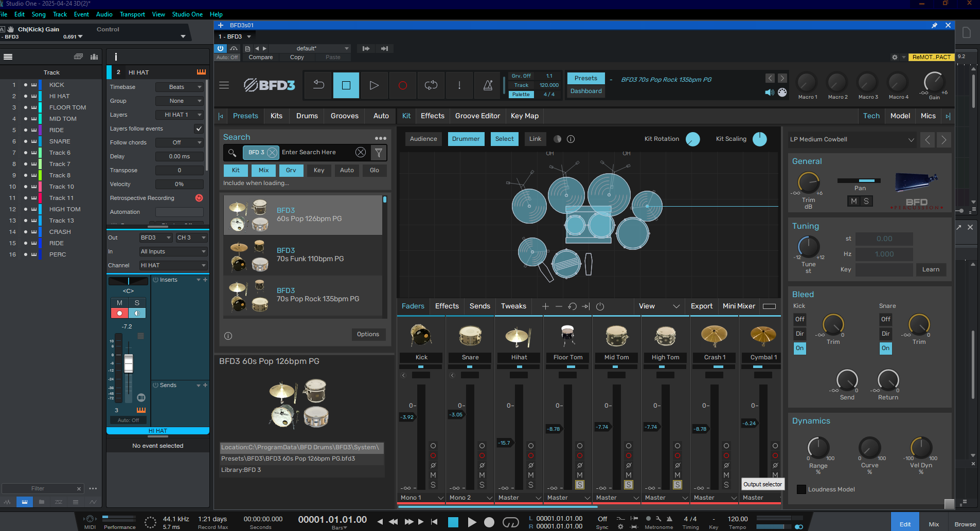Switch to the Groove Editor tab
This screenshot has width=980, height=531.
click(x=477, y=116)
